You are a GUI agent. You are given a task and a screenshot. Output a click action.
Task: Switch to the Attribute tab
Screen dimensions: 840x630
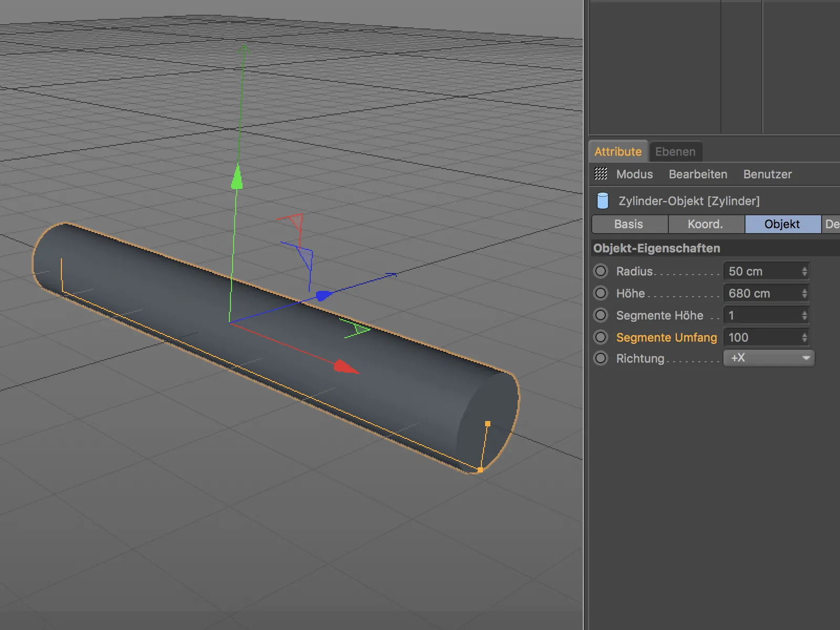click(618, 152)
